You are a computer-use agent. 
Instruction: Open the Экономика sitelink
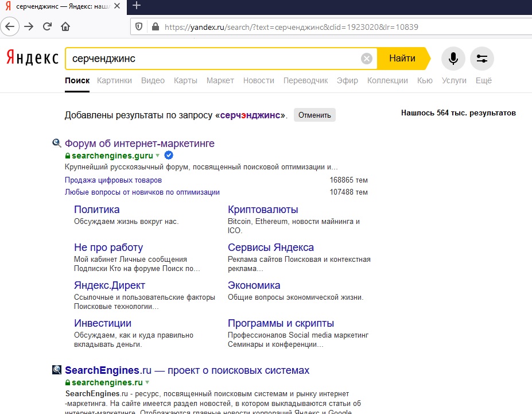(x=254, y=285)
